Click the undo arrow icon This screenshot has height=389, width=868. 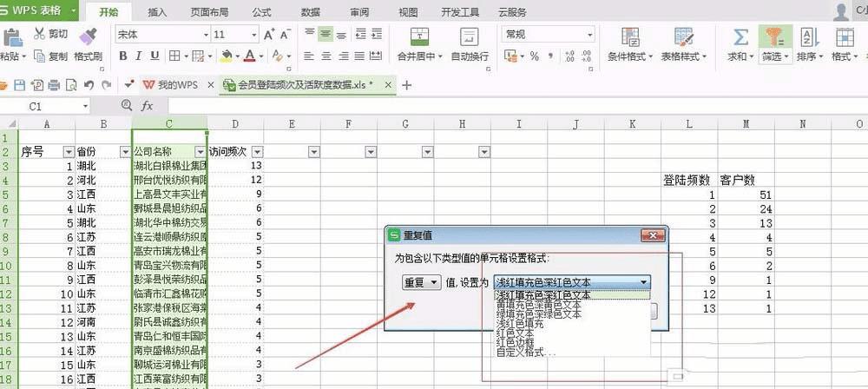89,85
